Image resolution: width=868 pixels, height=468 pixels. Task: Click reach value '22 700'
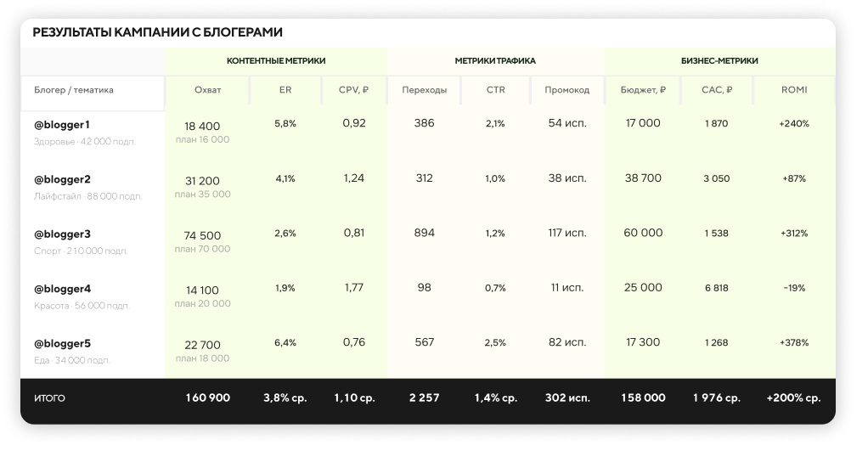202,345
